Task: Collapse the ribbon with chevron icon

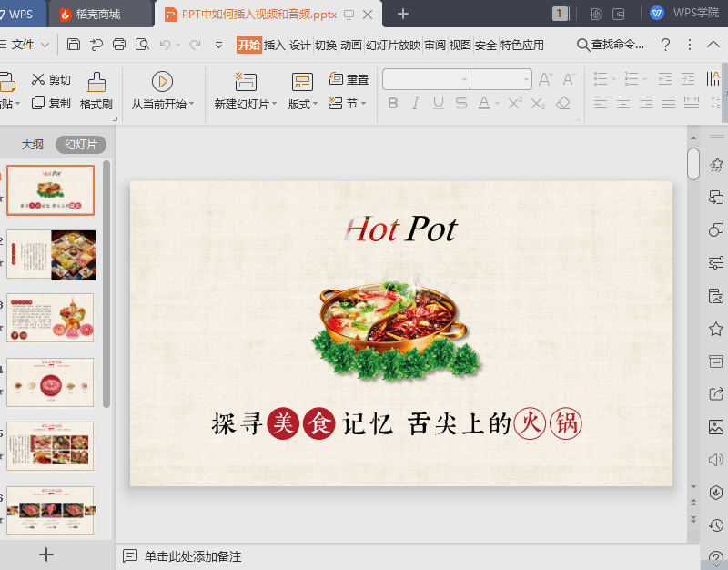Action: pyautogui.click(x=713, y=45)
